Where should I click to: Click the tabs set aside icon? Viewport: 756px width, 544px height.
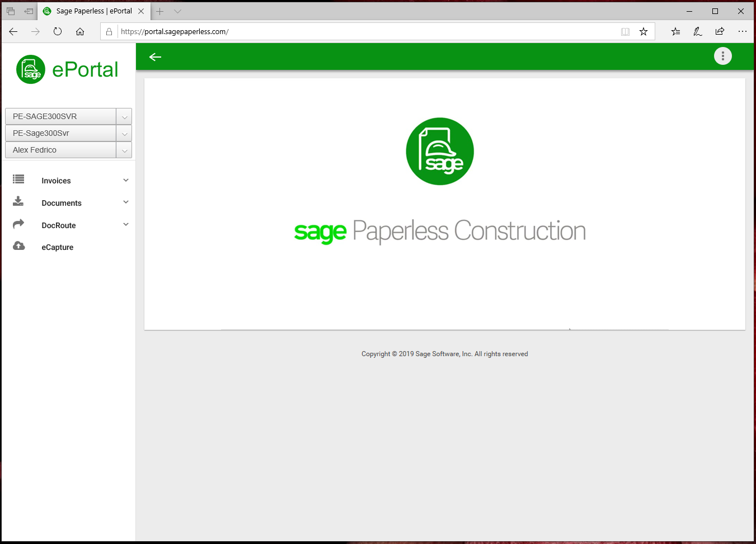[x=11, y=11]
